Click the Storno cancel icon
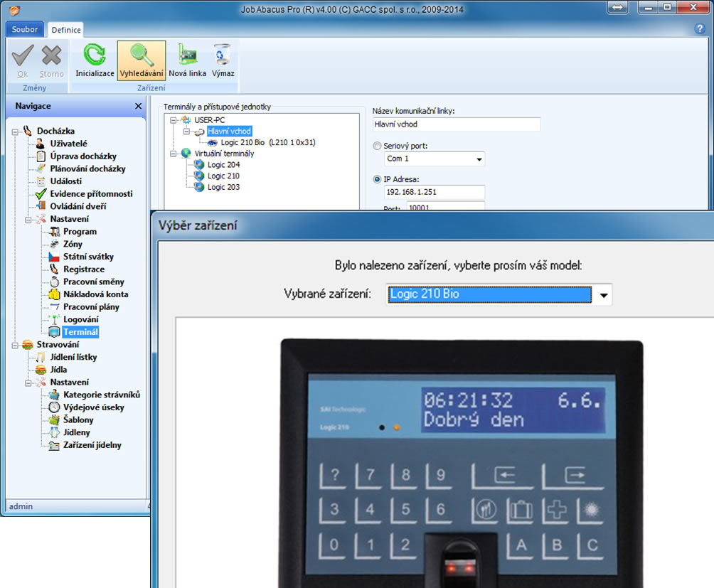 tap(51, 55)
